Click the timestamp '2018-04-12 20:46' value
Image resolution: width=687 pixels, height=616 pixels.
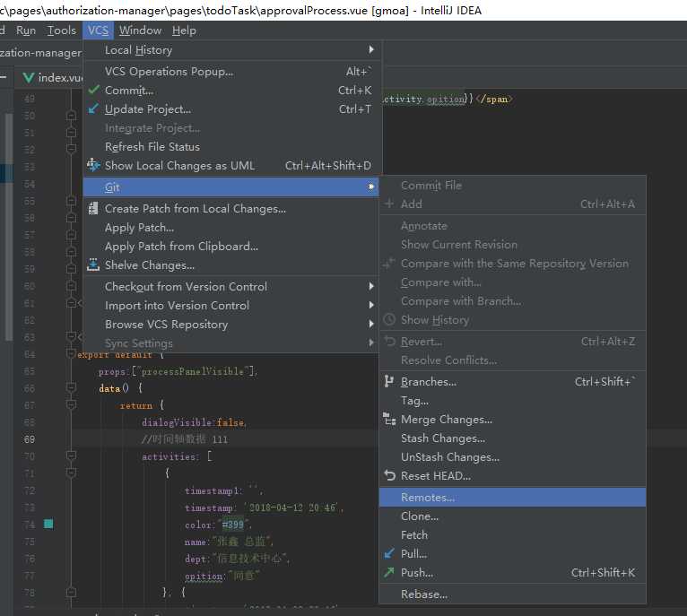pyautogui.click(x=292, y=508)
